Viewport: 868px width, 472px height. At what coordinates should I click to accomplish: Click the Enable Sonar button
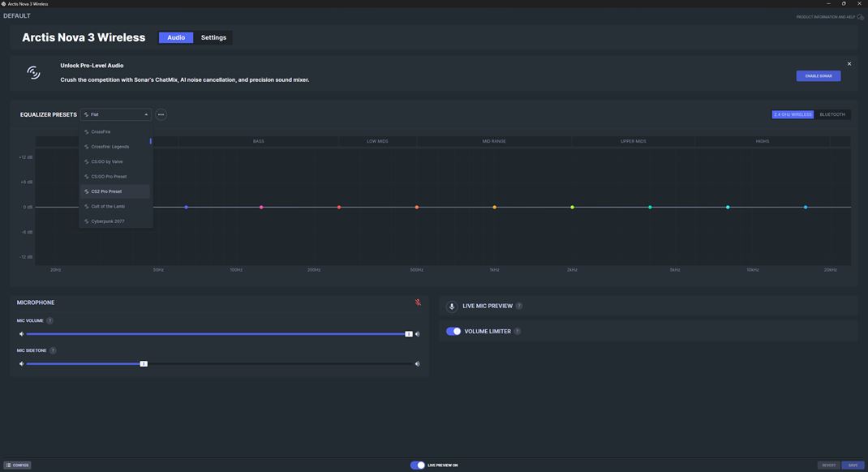[819, 75]
